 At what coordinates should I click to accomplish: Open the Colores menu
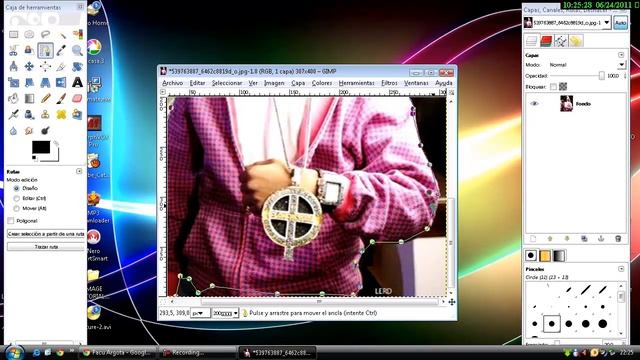[x=322, y=83]
